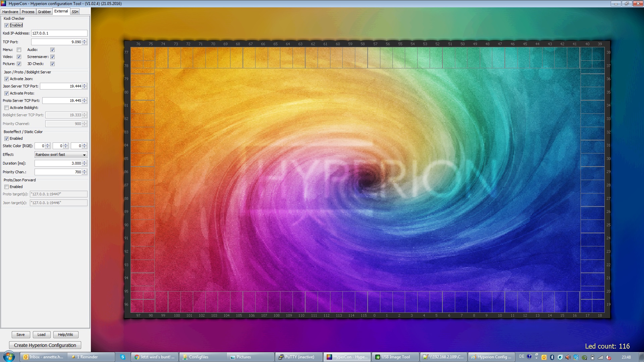Viewport: 644px width, 362px height.
Task: Click Create Hyperion Configuration button
Action: pyautogui.click(x=45, y=345)
